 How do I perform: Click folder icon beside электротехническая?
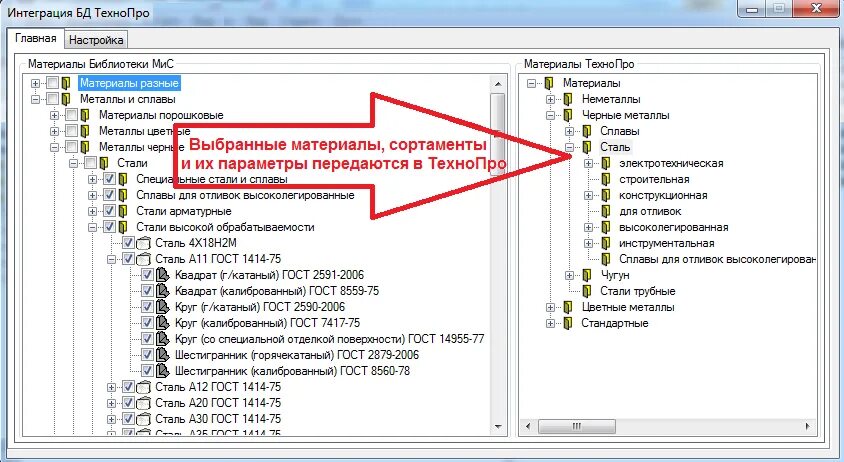click(606, 163)
